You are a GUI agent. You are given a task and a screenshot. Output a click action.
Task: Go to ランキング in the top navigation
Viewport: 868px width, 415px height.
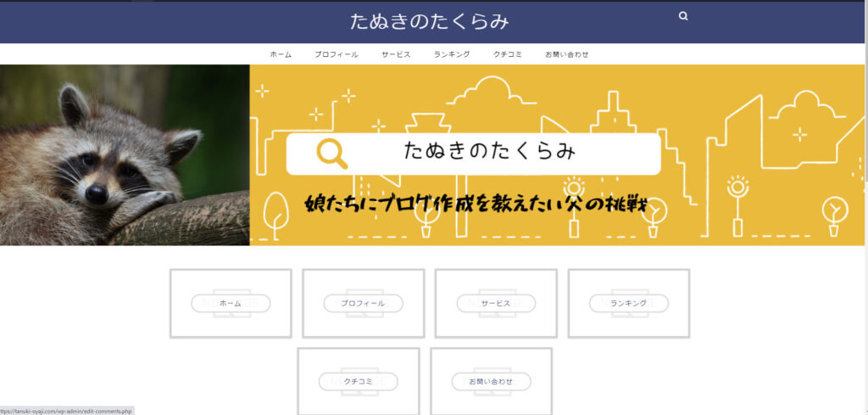(452, 54)
